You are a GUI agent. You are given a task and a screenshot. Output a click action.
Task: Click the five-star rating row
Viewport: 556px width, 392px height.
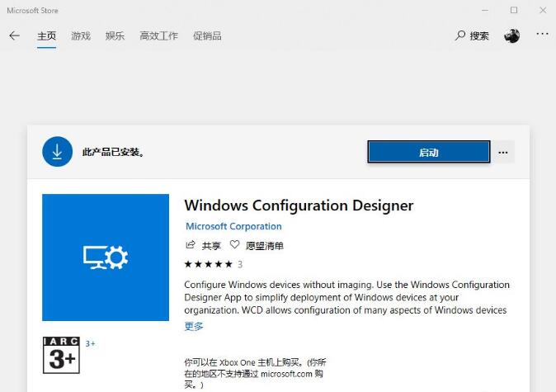pos(210,265)
